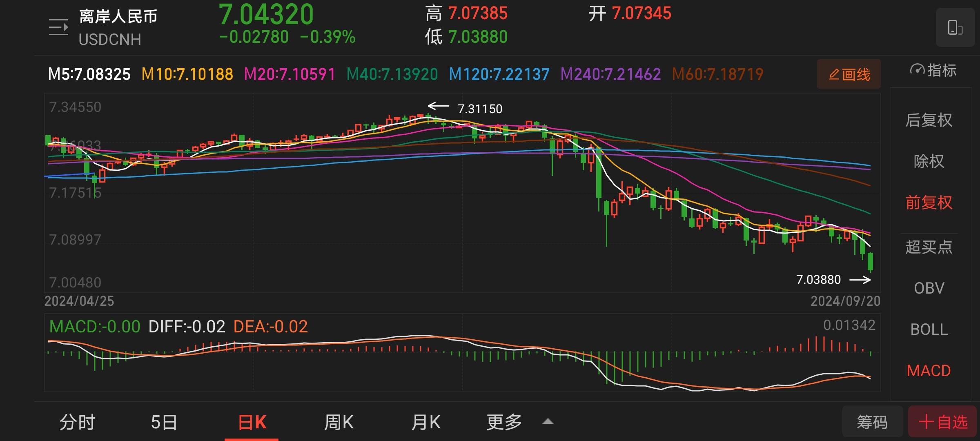The height and width of the screenshot is (441, 980).
Task: Open the 筹码 chip distribution
Action: pos(872,422)
